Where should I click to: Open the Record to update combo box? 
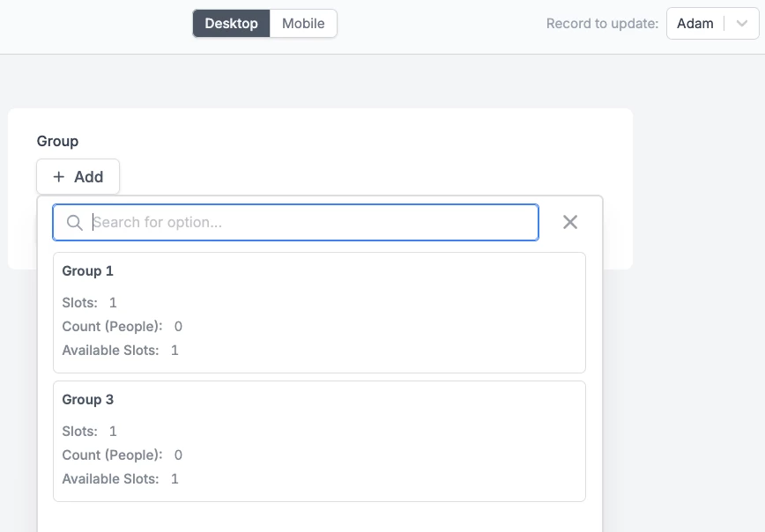coord(713,24)
